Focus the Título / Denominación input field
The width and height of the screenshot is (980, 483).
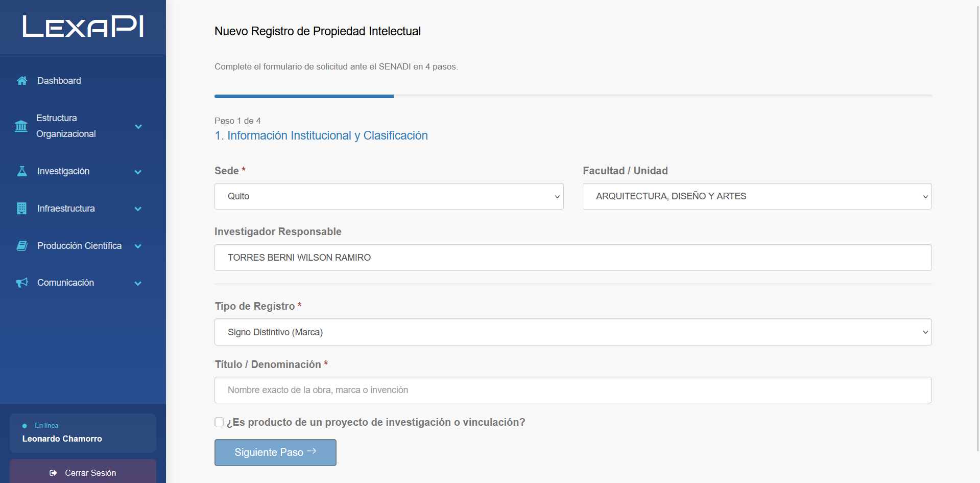pyautogui.click(x=573, y=390)
